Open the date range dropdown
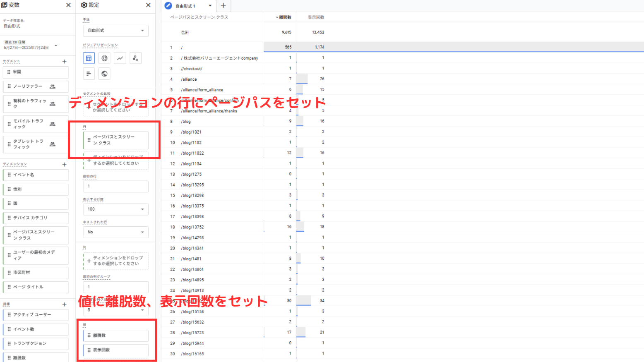 (x=56, y=46)
